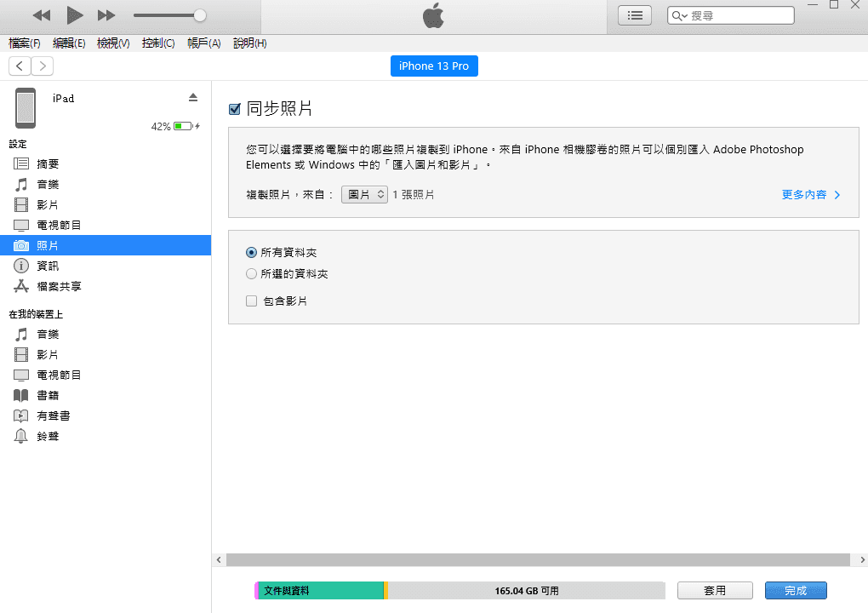
Task: Click the Play button in playback controls
Action: coord(74,14)
